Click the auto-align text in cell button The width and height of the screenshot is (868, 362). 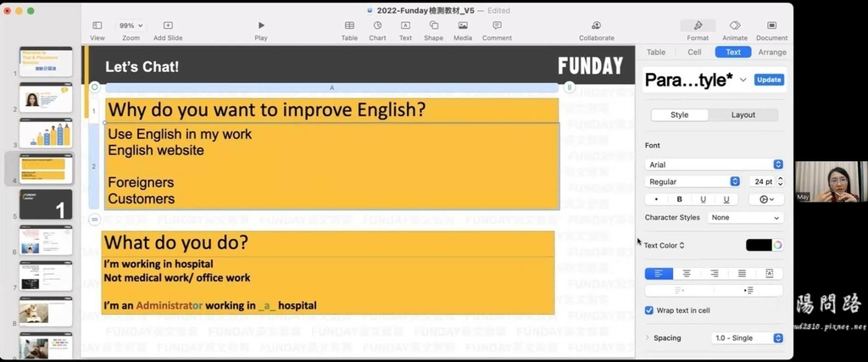[770, 274]
